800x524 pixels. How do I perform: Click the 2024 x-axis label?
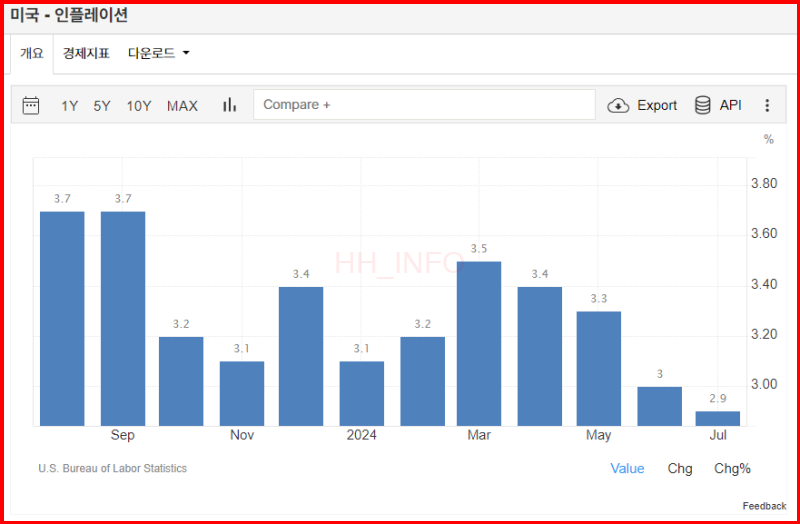[x=362, y=435]
